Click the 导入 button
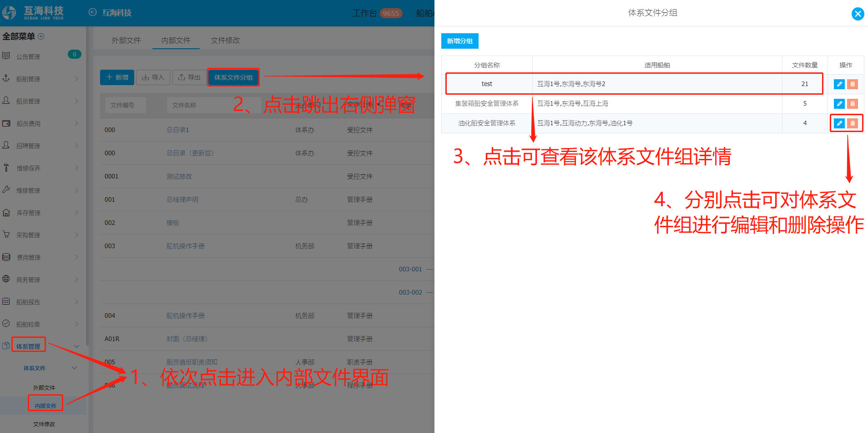Screen dimensions: 868x433 click(x=153, y=77)
